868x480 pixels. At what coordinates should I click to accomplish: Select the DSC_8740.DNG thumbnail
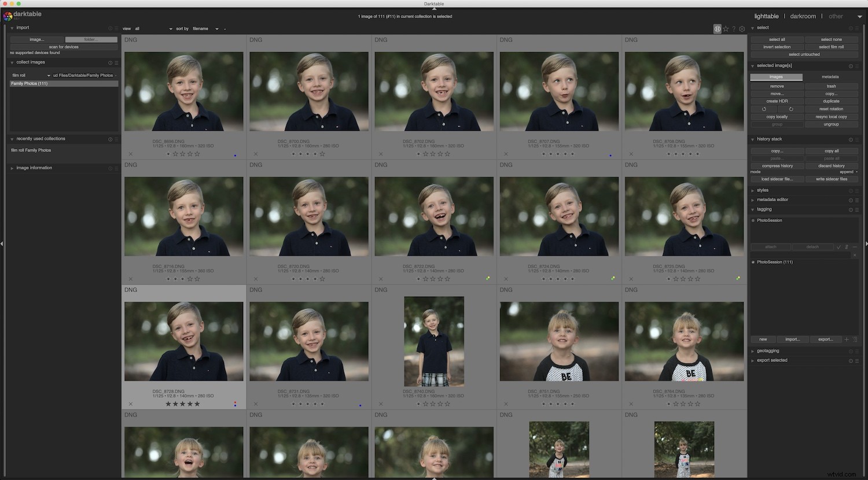pos(434,341)
